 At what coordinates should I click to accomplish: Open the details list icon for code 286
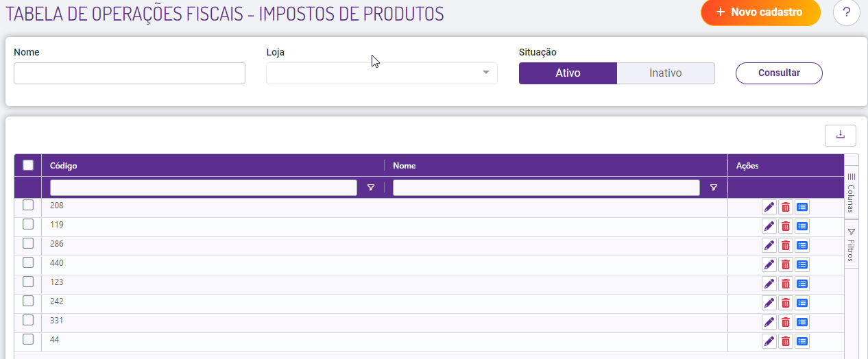coord(802,245)
